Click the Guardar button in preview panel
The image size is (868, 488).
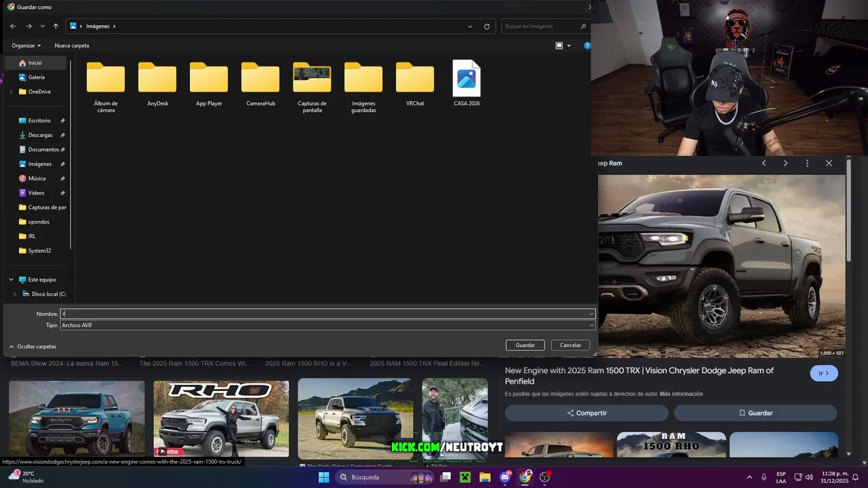755,413
